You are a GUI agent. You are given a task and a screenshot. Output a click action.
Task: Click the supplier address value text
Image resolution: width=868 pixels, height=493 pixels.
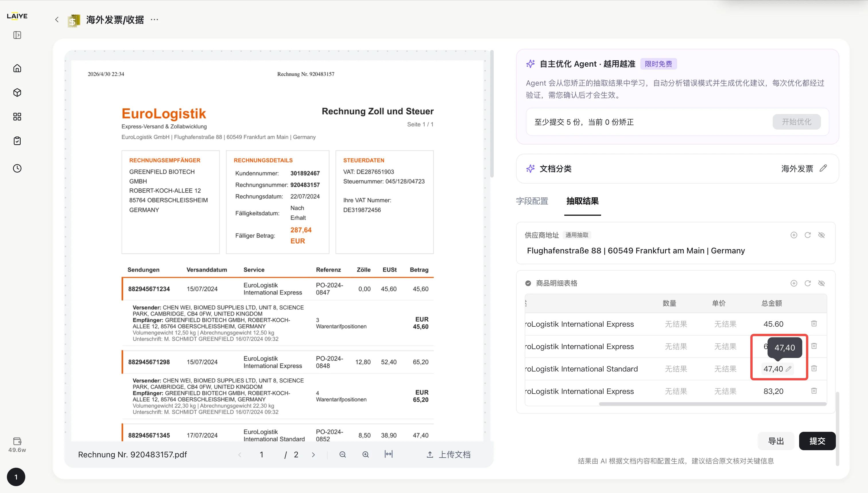coord(636,251)
